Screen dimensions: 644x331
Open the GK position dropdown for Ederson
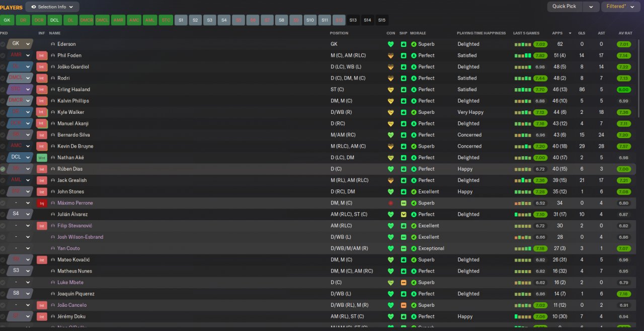tap(20, 44)
